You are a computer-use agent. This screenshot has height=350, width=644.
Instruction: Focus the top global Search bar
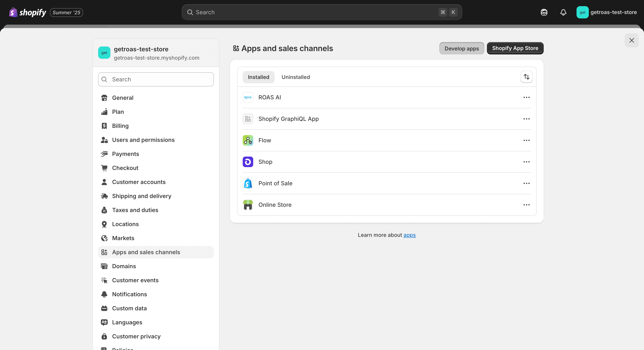tap(322, 12)
